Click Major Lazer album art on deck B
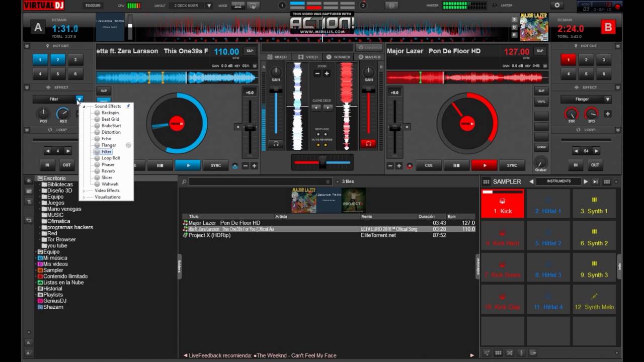Screen dimensions: 644x362 534,27
